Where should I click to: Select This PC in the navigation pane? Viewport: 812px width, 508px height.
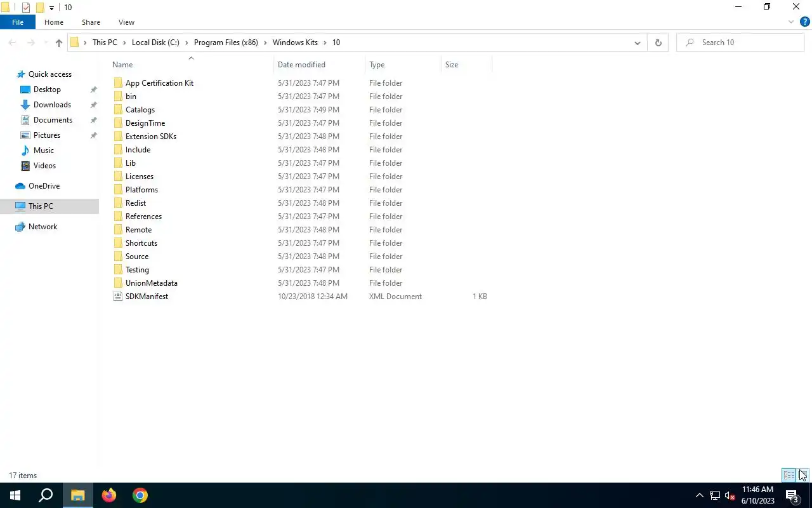click(41, 206)
